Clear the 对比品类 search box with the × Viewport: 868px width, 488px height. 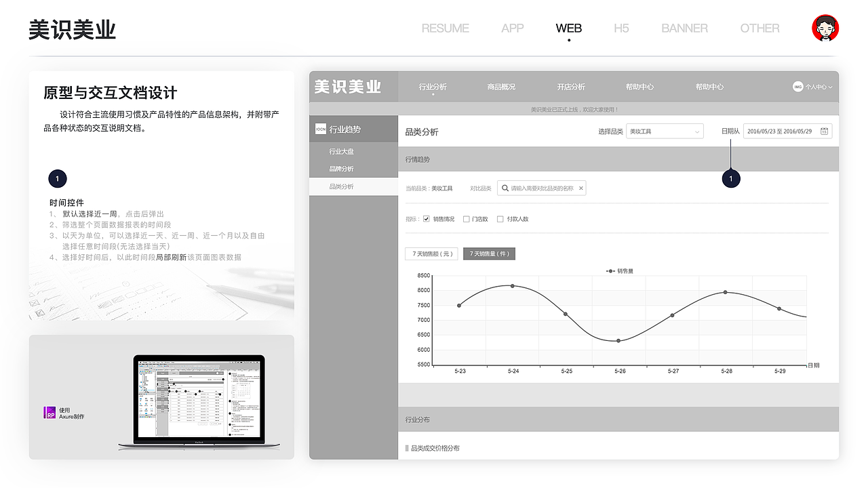pos(580,188)
